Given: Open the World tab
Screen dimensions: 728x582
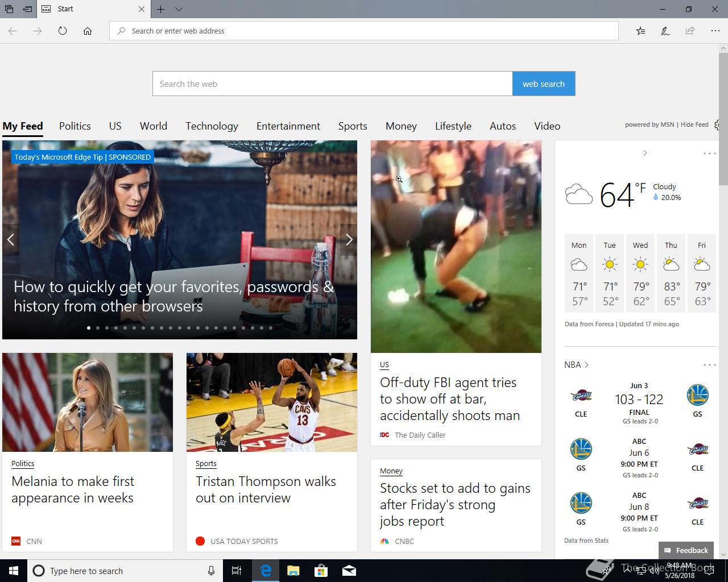Looking at the screenshot, I should tap(154, 126).
